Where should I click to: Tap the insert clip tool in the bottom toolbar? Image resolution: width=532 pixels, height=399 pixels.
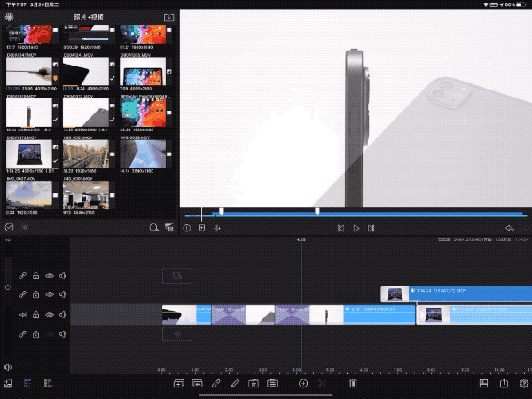point(179,384)
